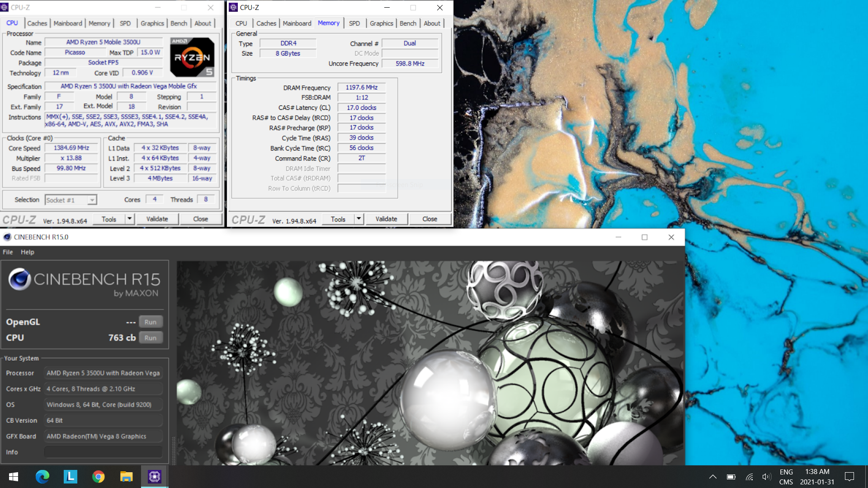The height and width of the screenshot is (488, 868).
Task: Click the empty Info input field
Action: click(x=103, y=452)
